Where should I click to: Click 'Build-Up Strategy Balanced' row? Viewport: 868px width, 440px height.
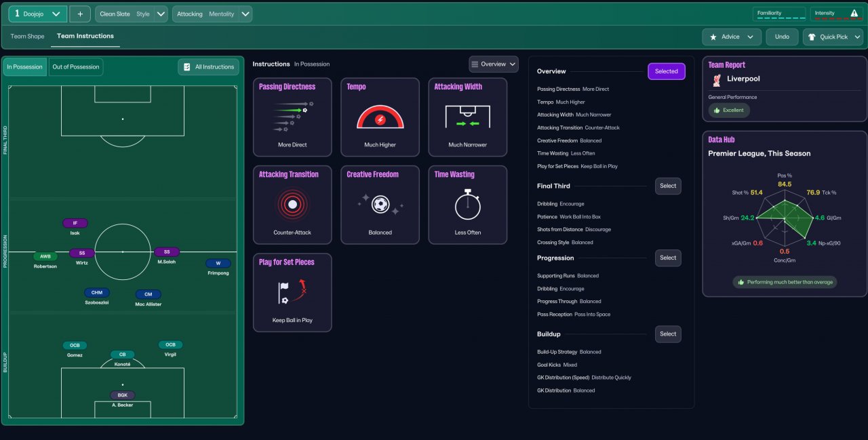click(569, 352)
